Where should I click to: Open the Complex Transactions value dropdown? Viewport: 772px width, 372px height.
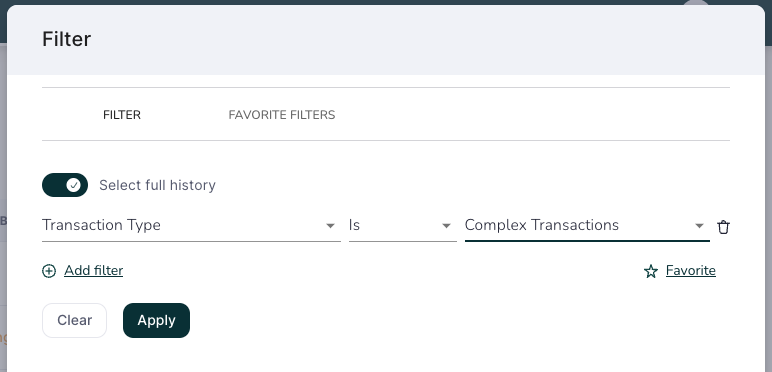[x=587, y=225]
